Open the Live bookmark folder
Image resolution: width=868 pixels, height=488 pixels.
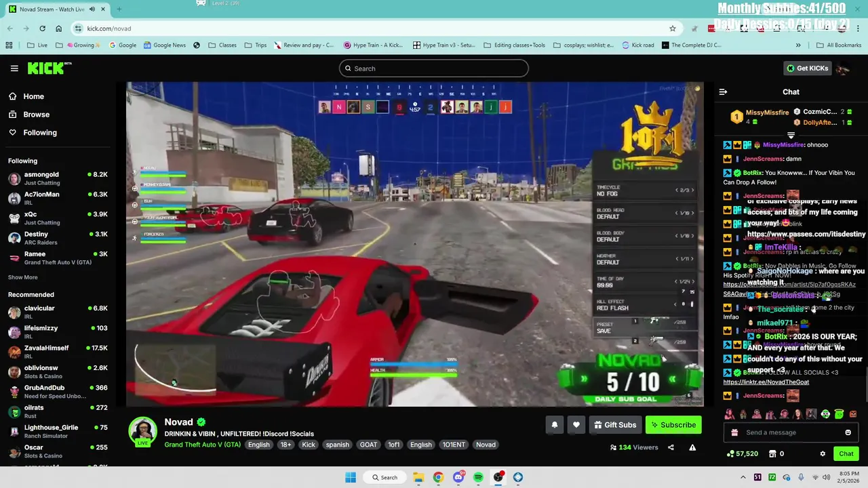click(37, 45)
